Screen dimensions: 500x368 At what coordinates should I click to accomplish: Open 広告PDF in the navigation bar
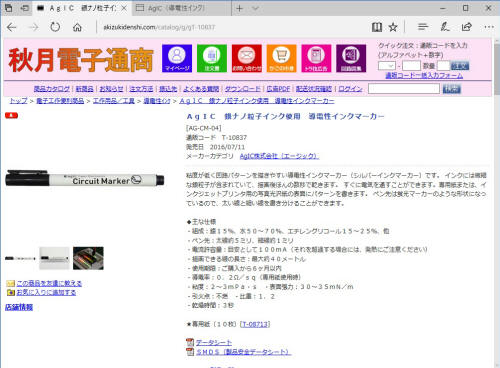[278, 89]
